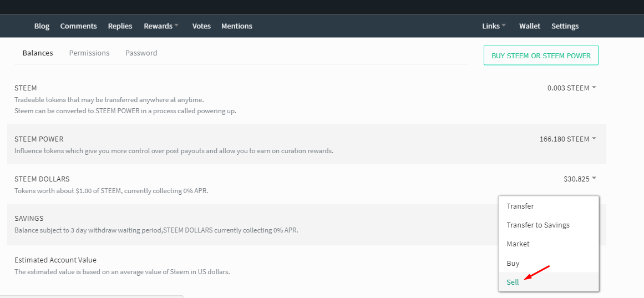
Task: Switch to the Password tab
Action: [x=141, y=53]
